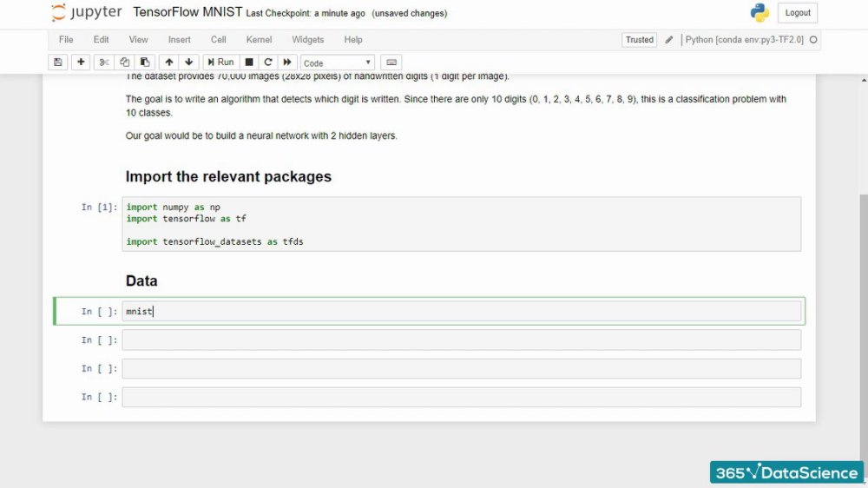Rename the TensorFlow MNIST notebook title
This screenshot has width=868, height=488.
[x=187, y=12]
